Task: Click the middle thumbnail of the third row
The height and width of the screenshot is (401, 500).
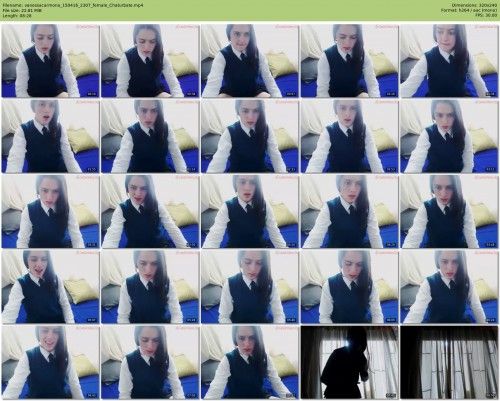Action: [x=250, y=211]
